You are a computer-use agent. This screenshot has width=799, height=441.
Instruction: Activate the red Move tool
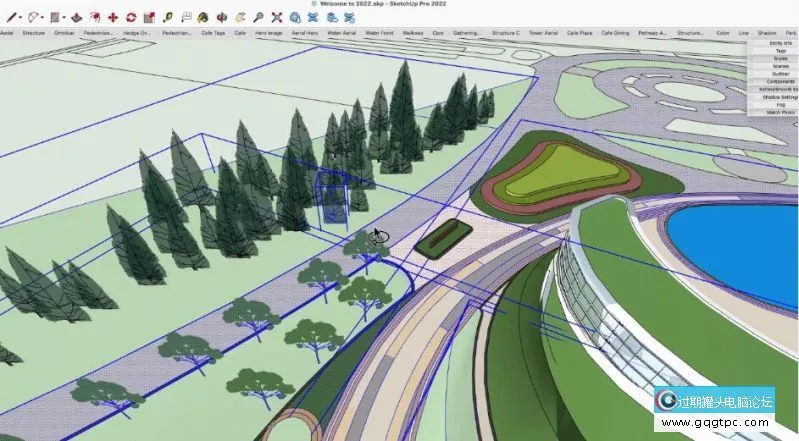coord(112,17)
